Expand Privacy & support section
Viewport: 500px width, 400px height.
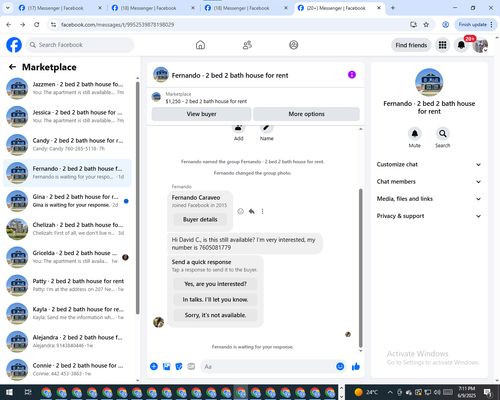[x=429, y=216]
